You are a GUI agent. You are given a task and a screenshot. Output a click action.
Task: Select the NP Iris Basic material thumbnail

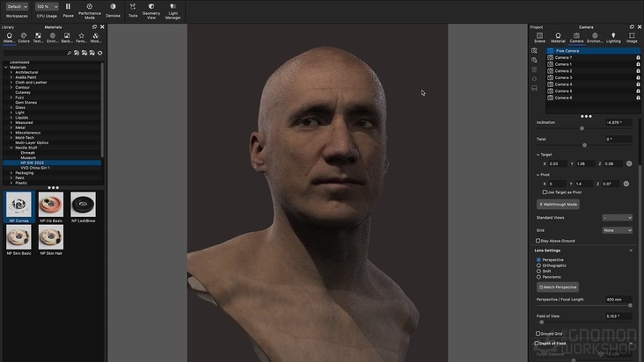tap(51, 205)
